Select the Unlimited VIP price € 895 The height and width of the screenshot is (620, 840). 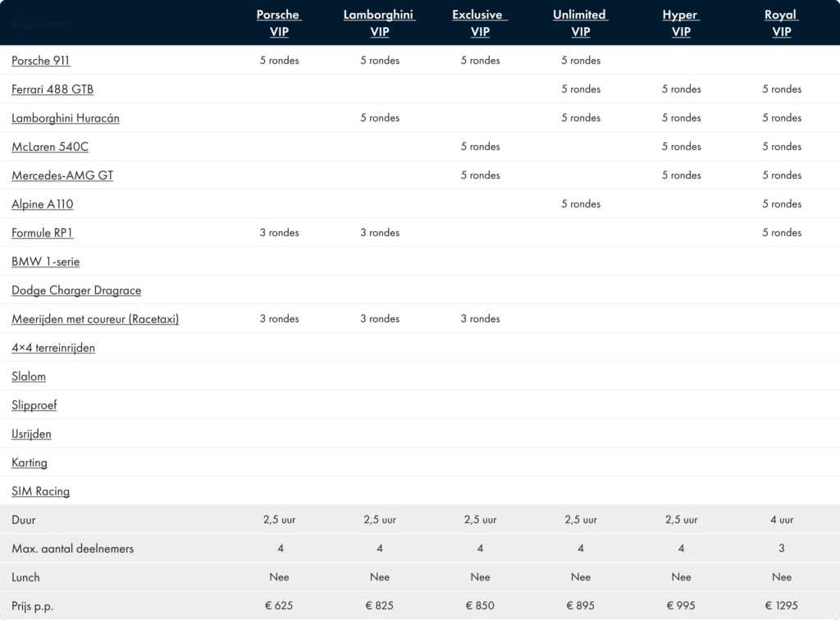pos(580,605)
